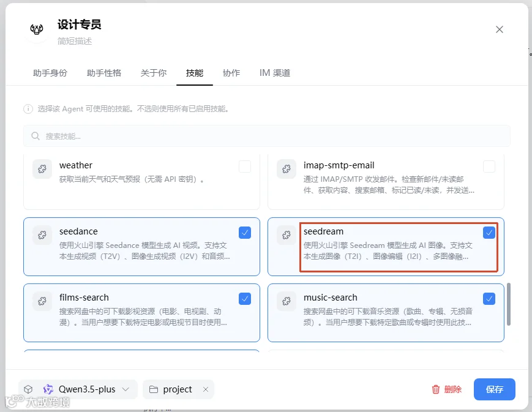Click the weather skill name

coord(76,165)
